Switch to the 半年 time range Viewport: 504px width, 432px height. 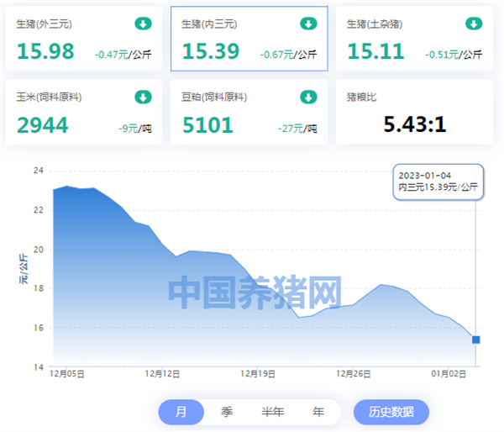coord(273,412)
